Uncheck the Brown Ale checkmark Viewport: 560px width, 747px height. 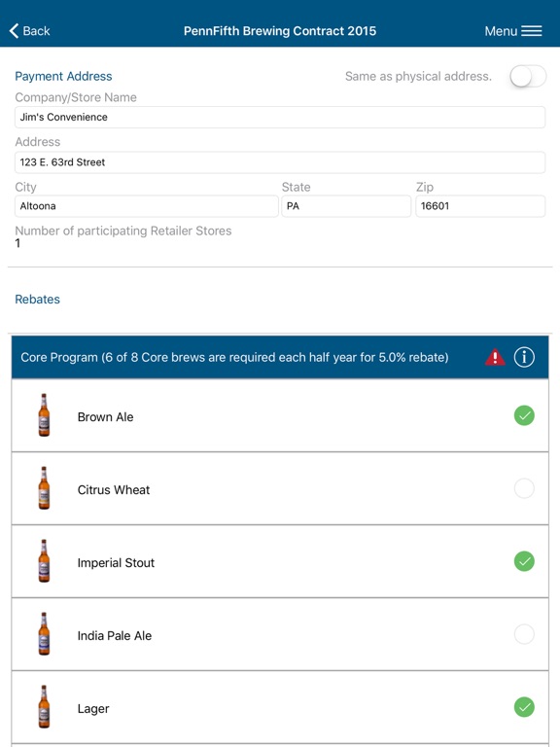pos(524,415)
